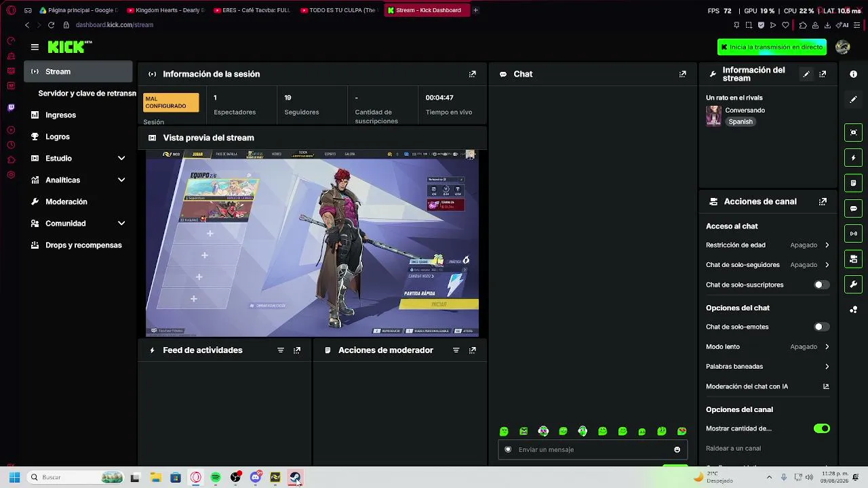Image resolution: width=868 pixels, height=488 pixels.
Task: Toggle the activity feed lightning icon in the right sidebar
Action: pyautogui.click(x=854, y=158)
